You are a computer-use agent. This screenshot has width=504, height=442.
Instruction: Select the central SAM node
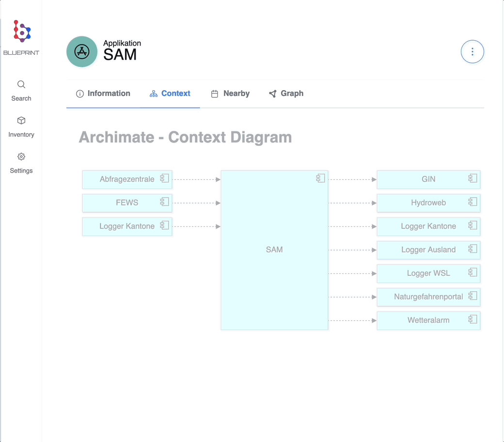tap(274, 250)
